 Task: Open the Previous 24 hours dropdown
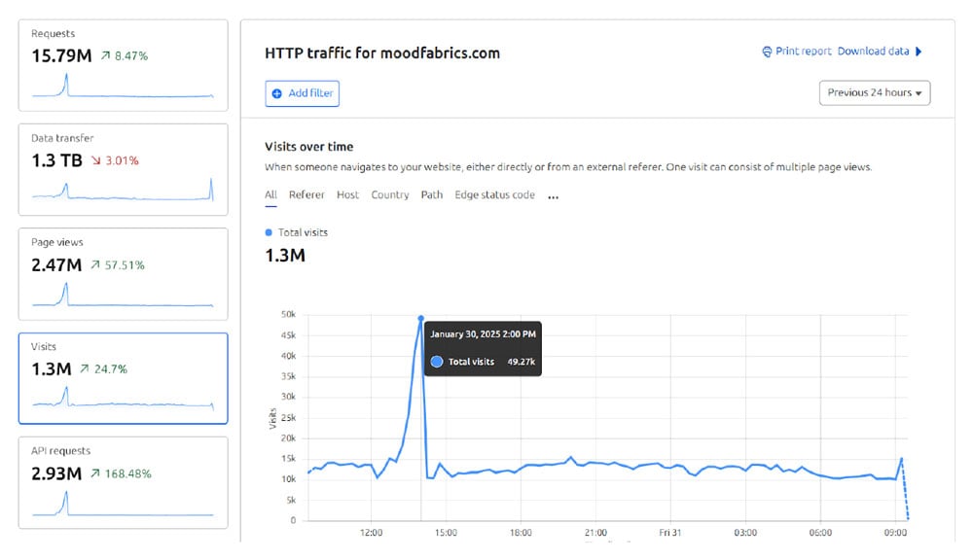click(x=874, y=92)
